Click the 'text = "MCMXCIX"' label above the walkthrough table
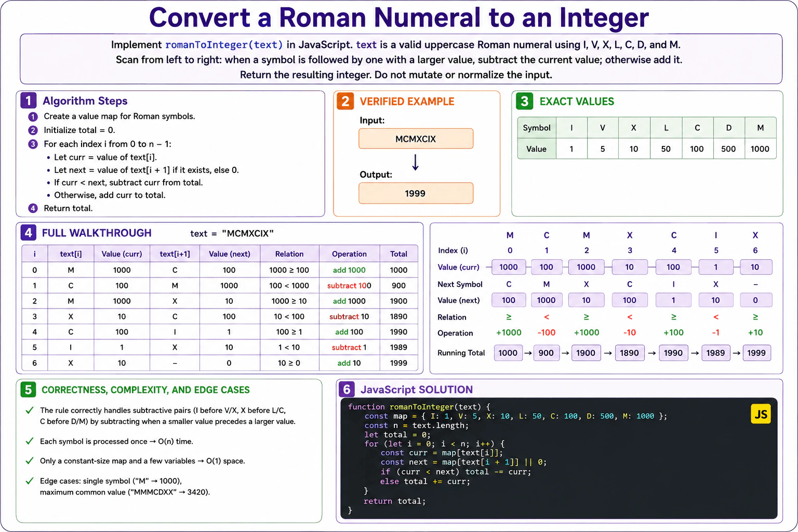The width and height of the screenshot is (798, 532). (x=232, y=233)
